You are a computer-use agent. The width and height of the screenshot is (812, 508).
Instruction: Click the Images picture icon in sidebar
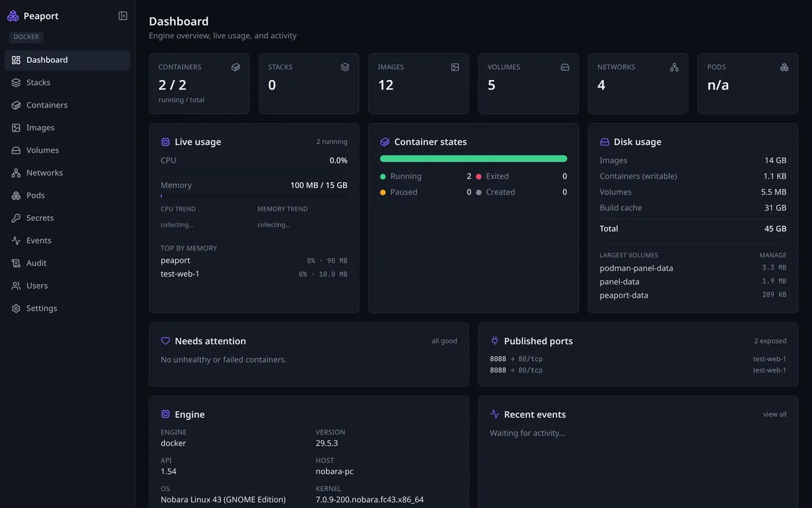pyautogui.click(x=16, y=128)
